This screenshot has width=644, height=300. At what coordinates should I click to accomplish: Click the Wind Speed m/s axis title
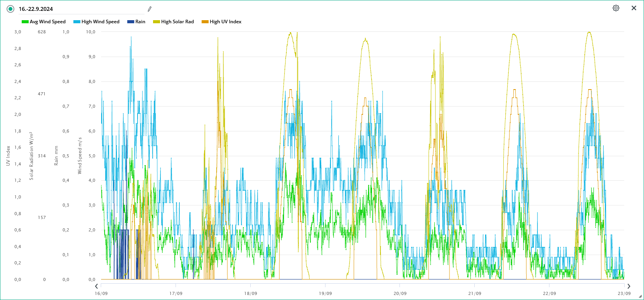pos(80,155)
